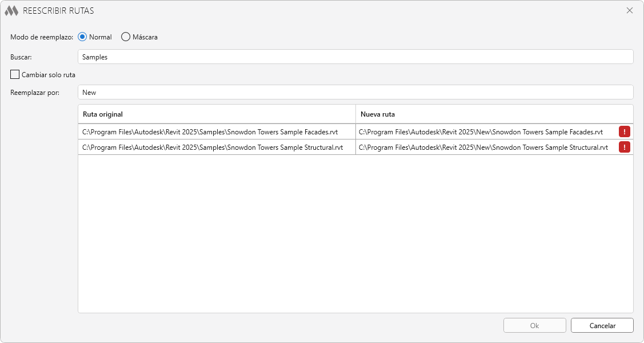Click the empty area below the table rows
Screen dimensions: 644x343
(354, 234)
